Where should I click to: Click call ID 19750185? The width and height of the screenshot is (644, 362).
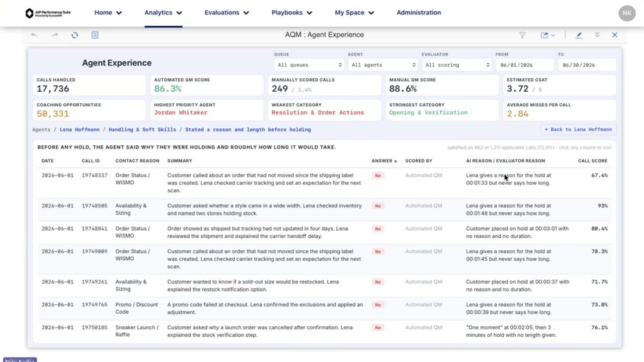tap(94, 327)
